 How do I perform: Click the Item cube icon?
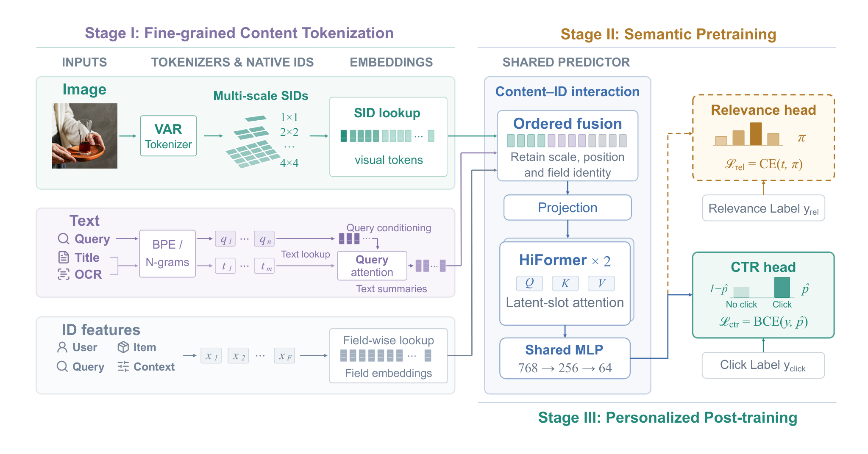[x=123, y=347]
